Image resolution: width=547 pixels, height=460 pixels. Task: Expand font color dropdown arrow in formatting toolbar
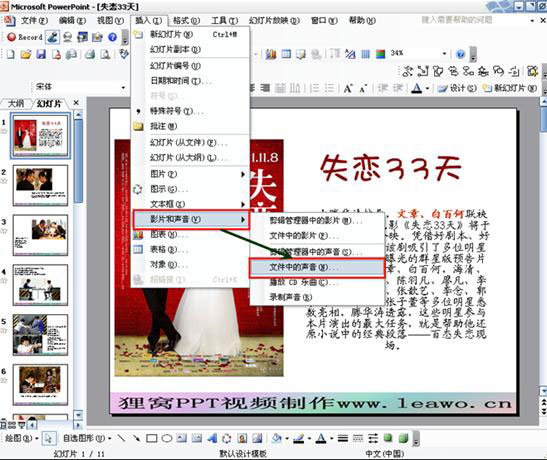click(427, 89)
